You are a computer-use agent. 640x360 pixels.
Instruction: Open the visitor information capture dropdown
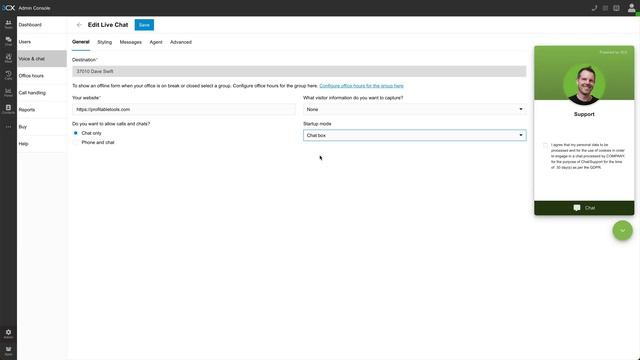(415, 109)
